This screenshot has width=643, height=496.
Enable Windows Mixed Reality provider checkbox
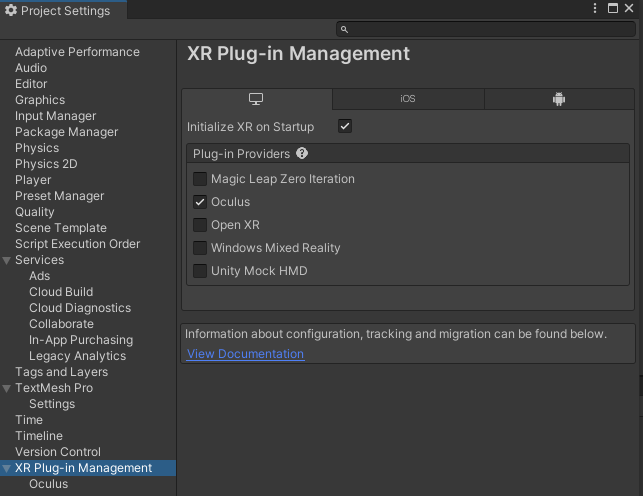[x=200, y=248]
